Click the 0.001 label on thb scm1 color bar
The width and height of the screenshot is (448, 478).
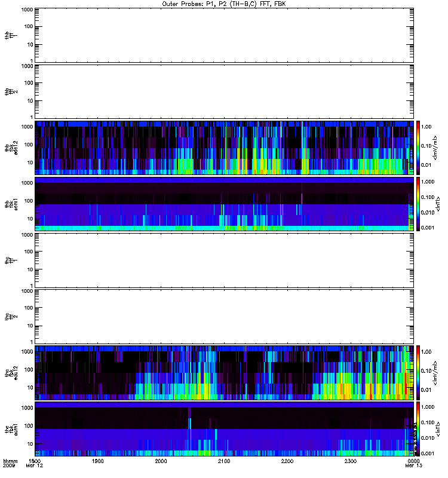(x=428, y=228)
